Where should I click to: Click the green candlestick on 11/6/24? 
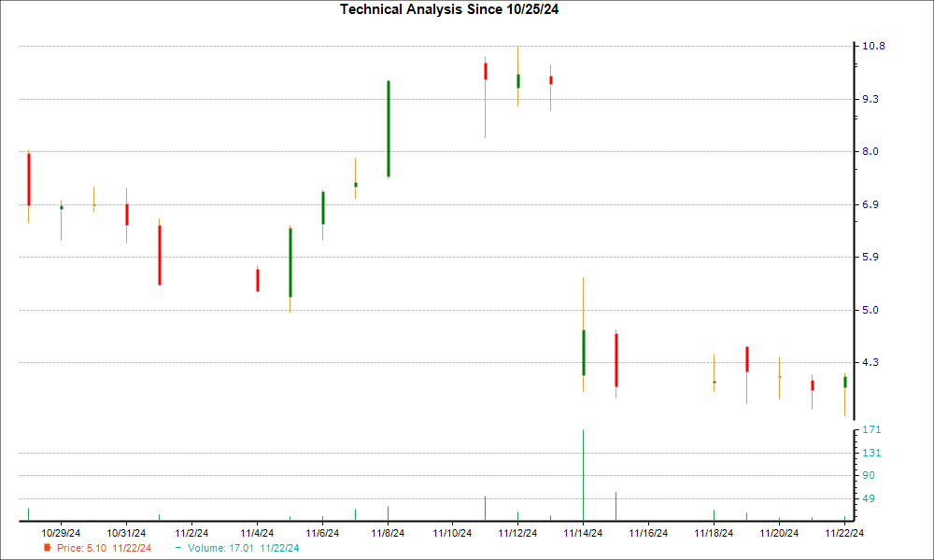[x=322, y=207]
